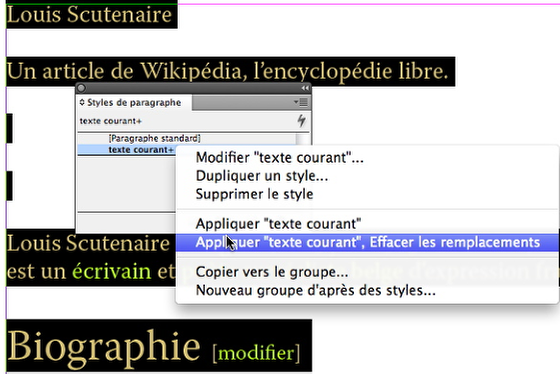
Task: Click the [modifier] link next to Biographie
Action: point(256,353)
